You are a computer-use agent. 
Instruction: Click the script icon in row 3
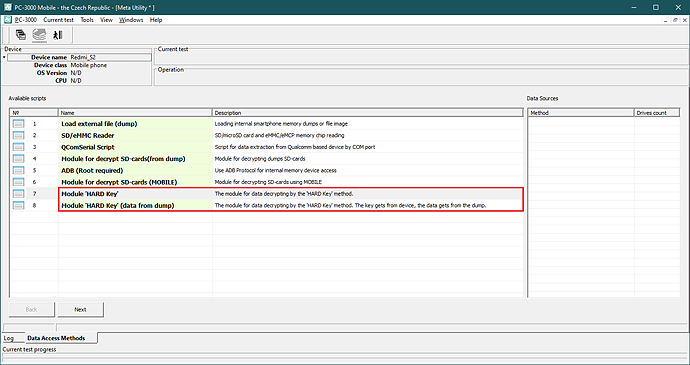pyautogui.click(x=18, y=147)
